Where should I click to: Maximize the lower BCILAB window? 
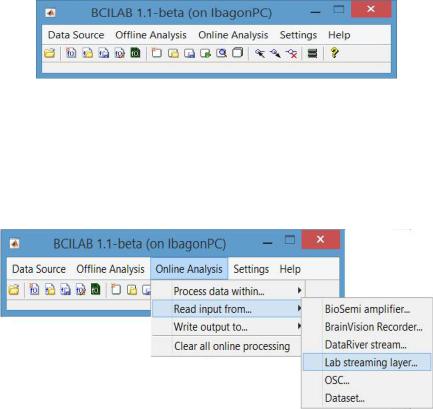click(x=290, y=240)
